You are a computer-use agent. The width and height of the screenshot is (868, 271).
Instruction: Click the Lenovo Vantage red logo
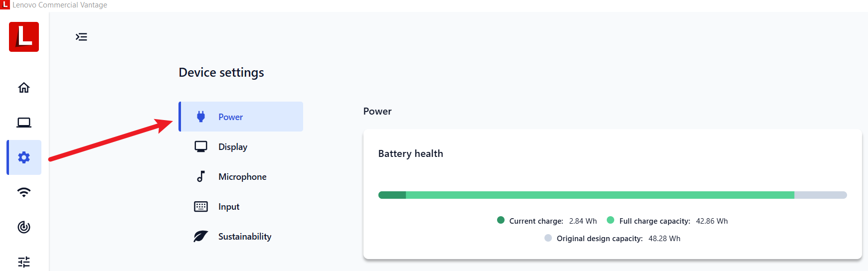24,37
